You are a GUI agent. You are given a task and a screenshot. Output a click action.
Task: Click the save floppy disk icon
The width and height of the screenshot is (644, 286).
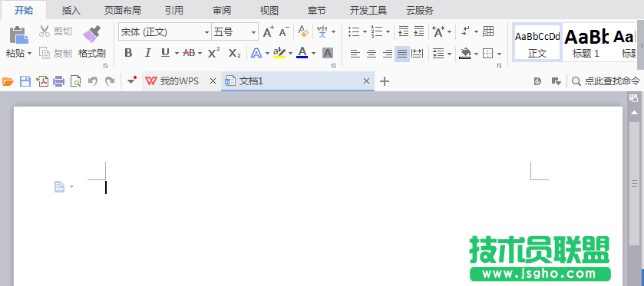pyautogui.click(x=25, y=81)
